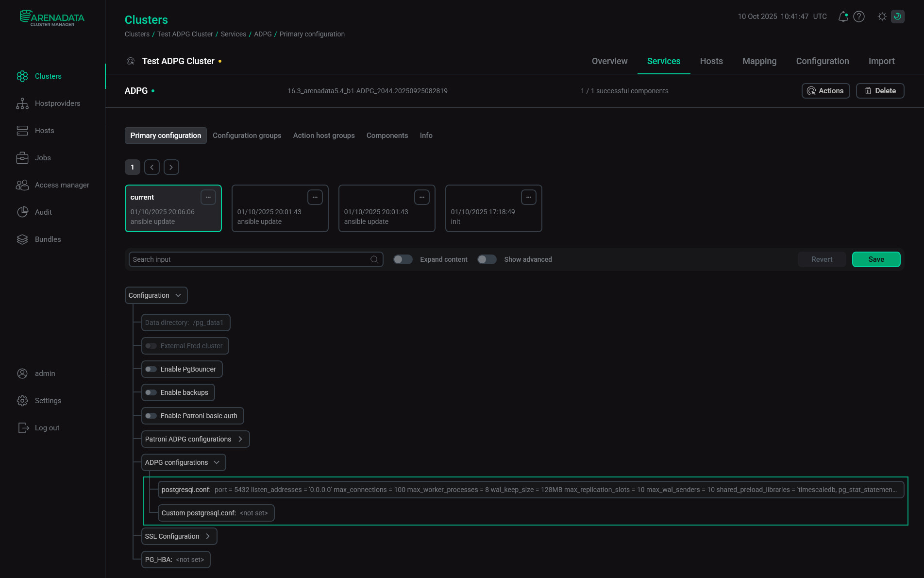Open Hostproviders from the sidebar
Viewport: 924px width, 578px height.
coord(57,103)
